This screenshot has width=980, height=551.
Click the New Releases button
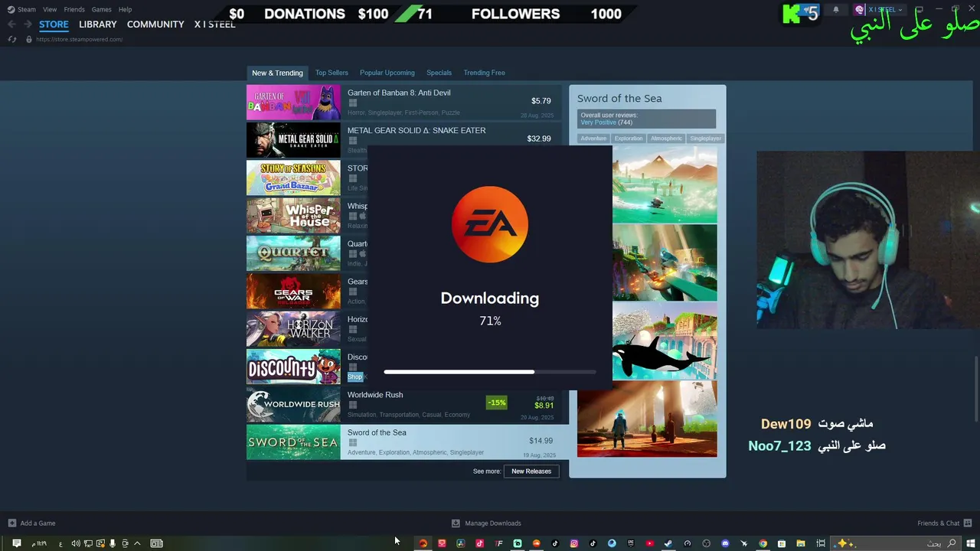point(531,471)
